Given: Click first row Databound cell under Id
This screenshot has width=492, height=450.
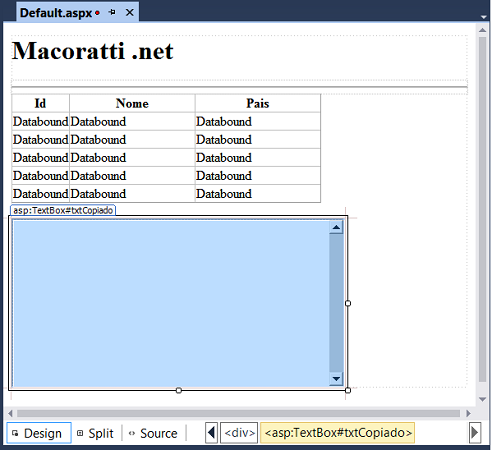Looking at the screenshot, I should pyautogui.click(x=40, y=122).
